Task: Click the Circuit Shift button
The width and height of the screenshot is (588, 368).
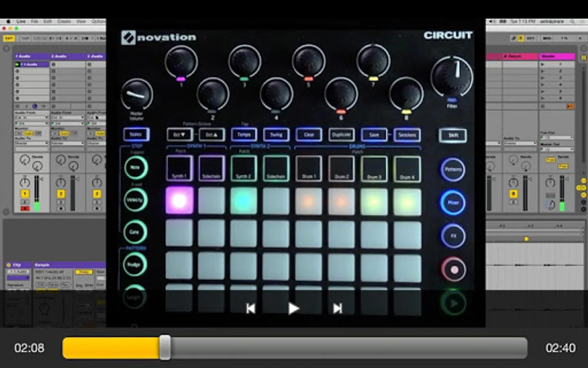Action: (453, 135)
